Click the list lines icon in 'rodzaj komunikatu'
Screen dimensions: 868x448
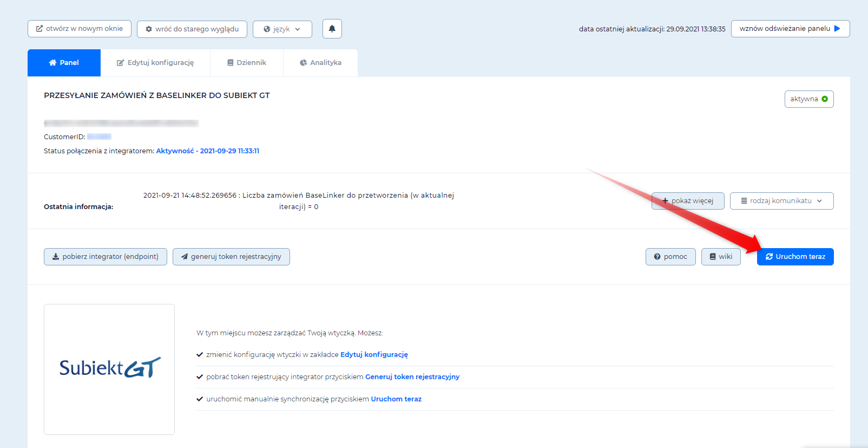744,201
